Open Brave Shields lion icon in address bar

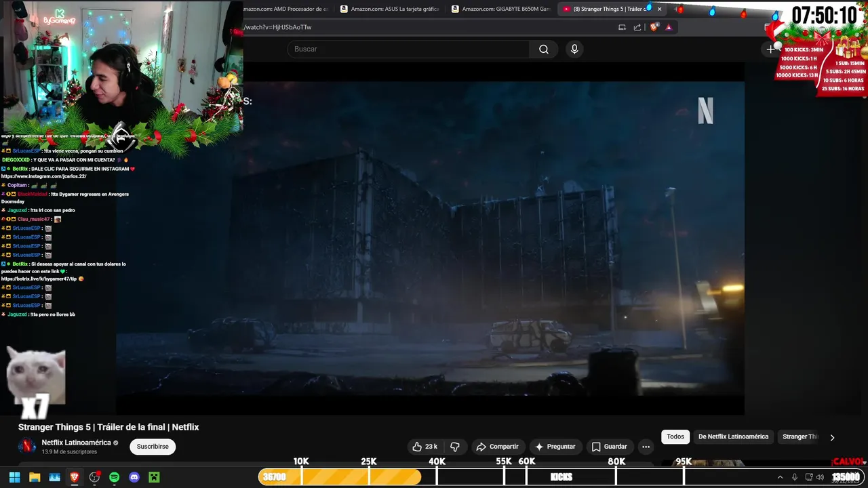point(654,27)
